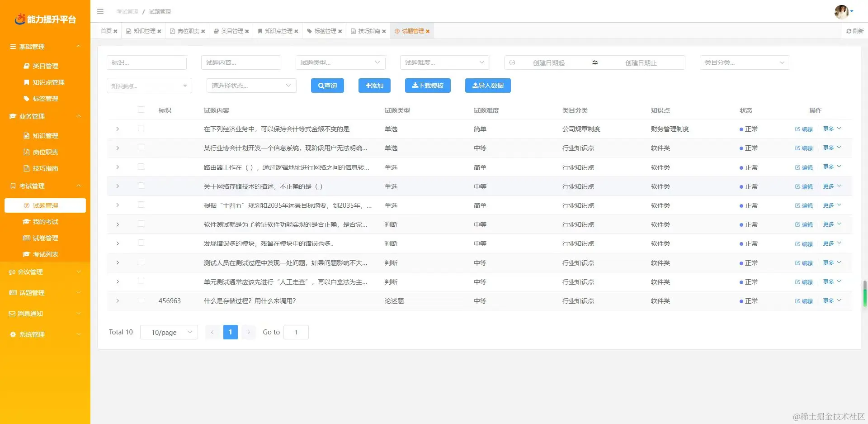The image size is (868, 424).
Task: Check the select-all checkbox in table header
Action: coord(141,110)
